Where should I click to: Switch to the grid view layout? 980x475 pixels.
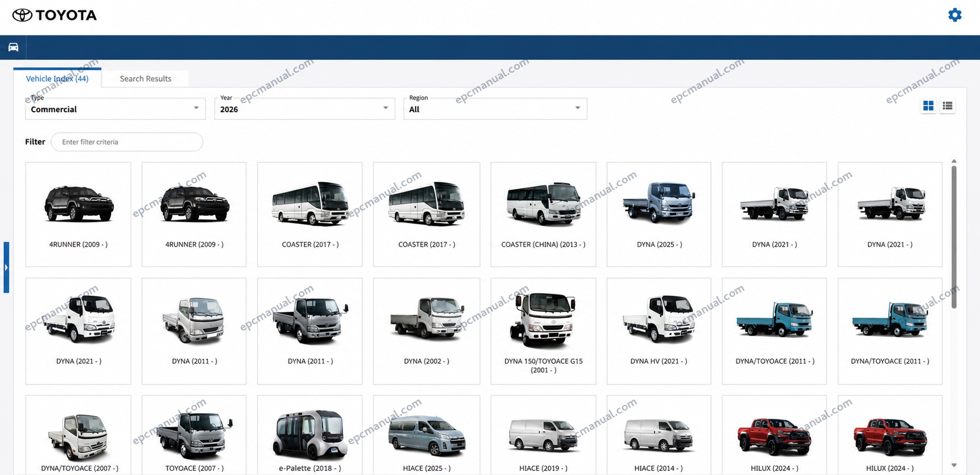pos(928,106)
